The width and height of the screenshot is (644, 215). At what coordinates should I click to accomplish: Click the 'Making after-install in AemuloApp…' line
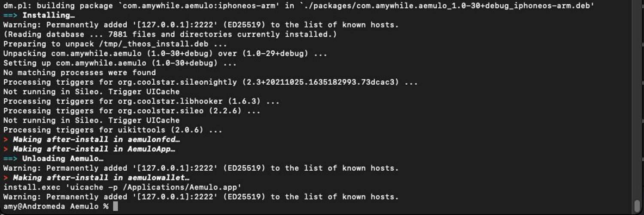(x=94, y=149)
